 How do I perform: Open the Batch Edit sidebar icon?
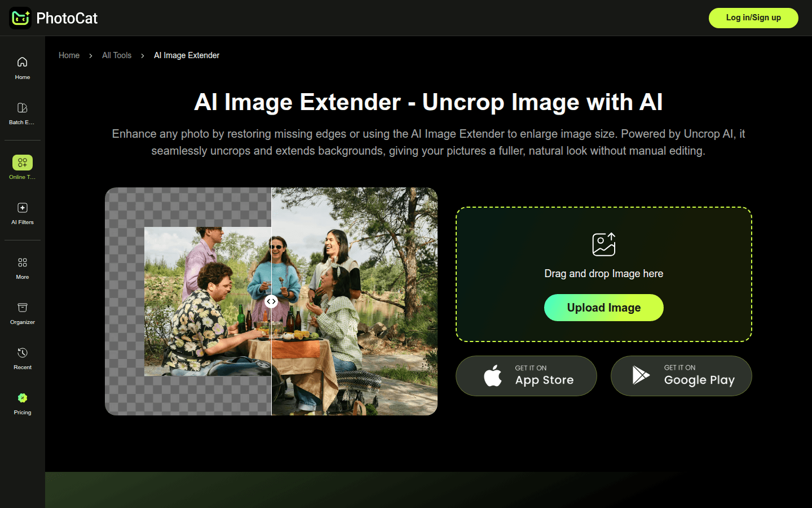(x=23, y=108)
